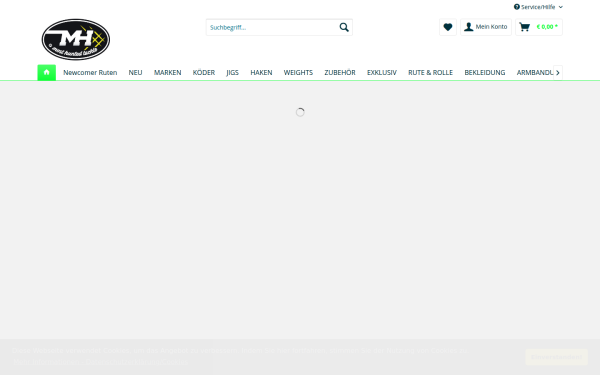Open the HAKEN category
Image resolution: width=600 pixels, height=375 pixels.
coord(261,73)
